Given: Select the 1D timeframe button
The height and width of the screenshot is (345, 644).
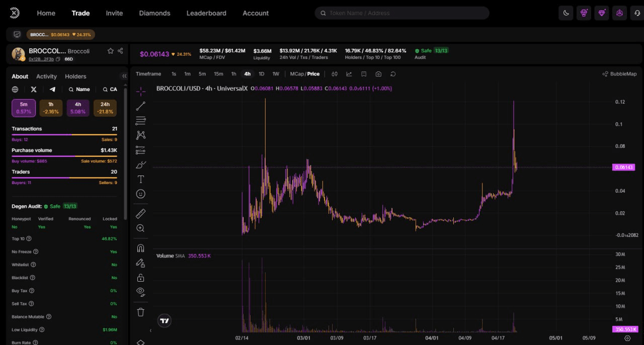Looking at the screenshot, I should (x=262, y=74).
